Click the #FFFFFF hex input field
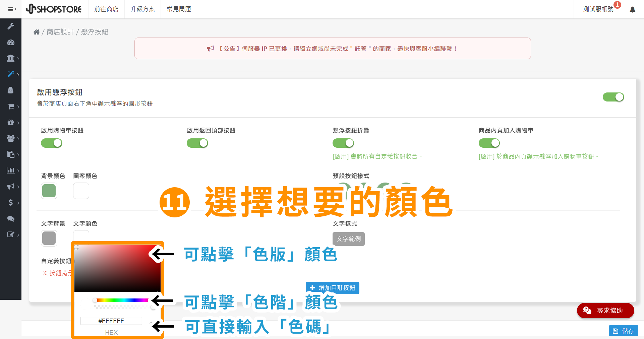 pos(111,321)
